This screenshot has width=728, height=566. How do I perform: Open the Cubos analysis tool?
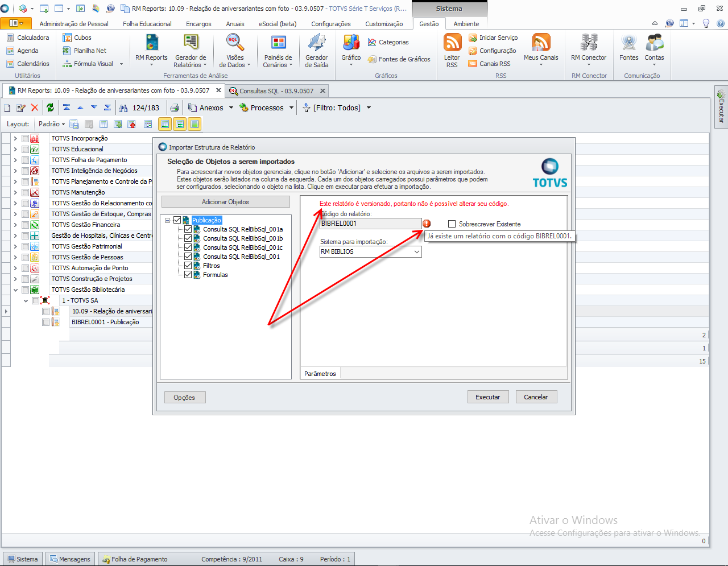coord(77,38)
